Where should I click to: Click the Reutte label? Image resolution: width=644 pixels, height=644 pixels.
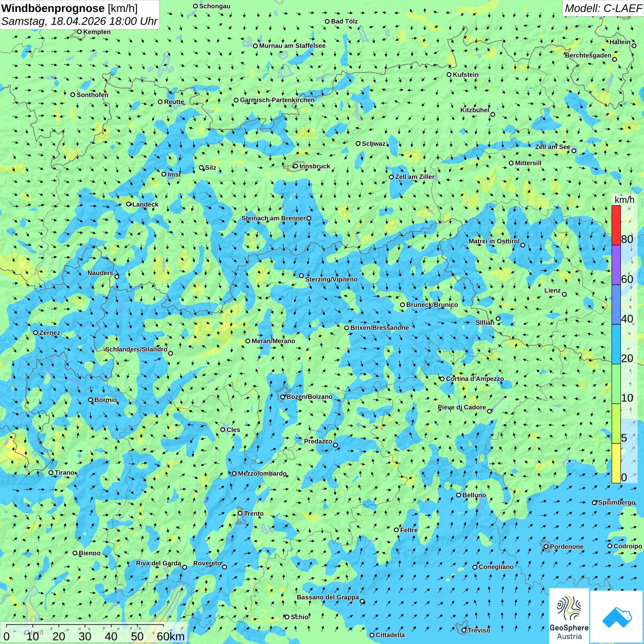174,102
